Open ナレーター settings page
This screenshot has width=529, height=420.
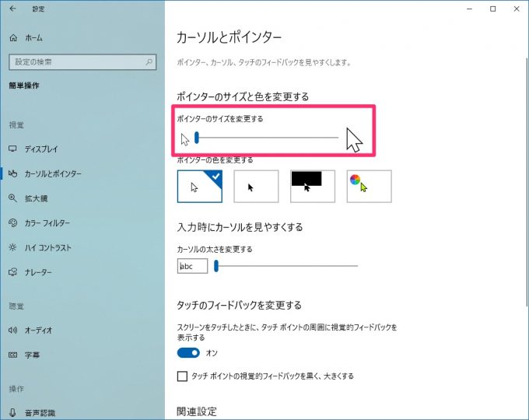pos(38,272)
